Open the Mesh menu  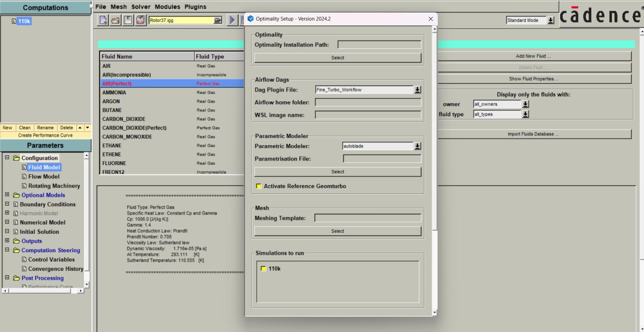119,7
